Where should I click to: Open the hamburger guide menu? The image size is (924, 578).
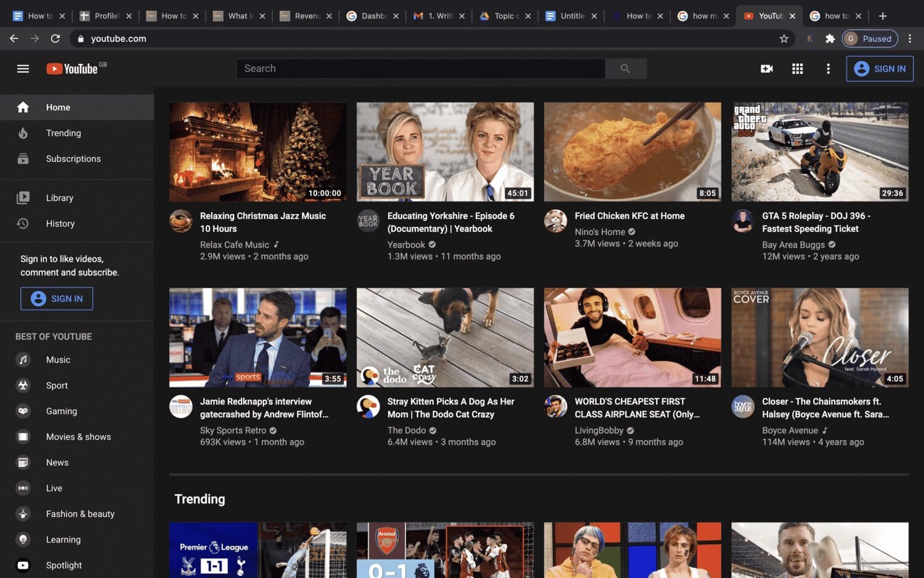click(23, 68)
